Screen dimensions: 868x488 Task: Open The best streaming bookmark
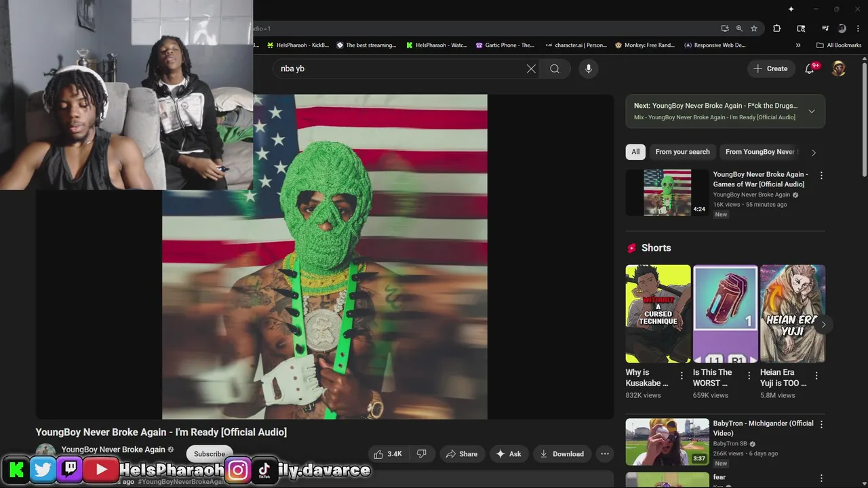pos(367,45)
